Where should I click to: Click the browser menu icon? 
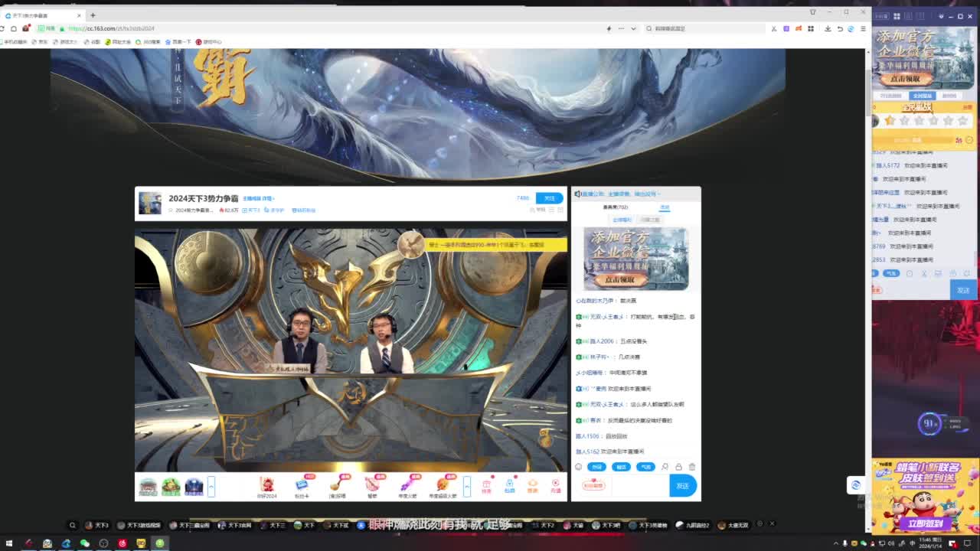click(863, 28)
